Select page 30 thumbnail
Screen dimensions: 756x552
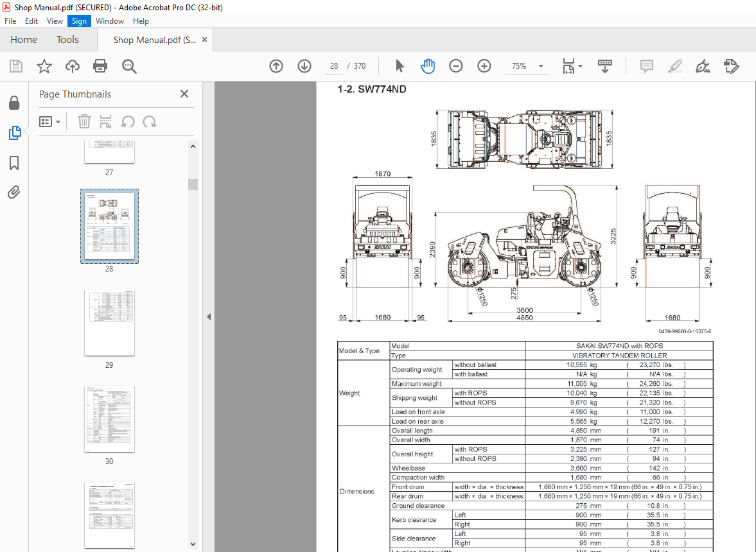click(x=109, y=418)
